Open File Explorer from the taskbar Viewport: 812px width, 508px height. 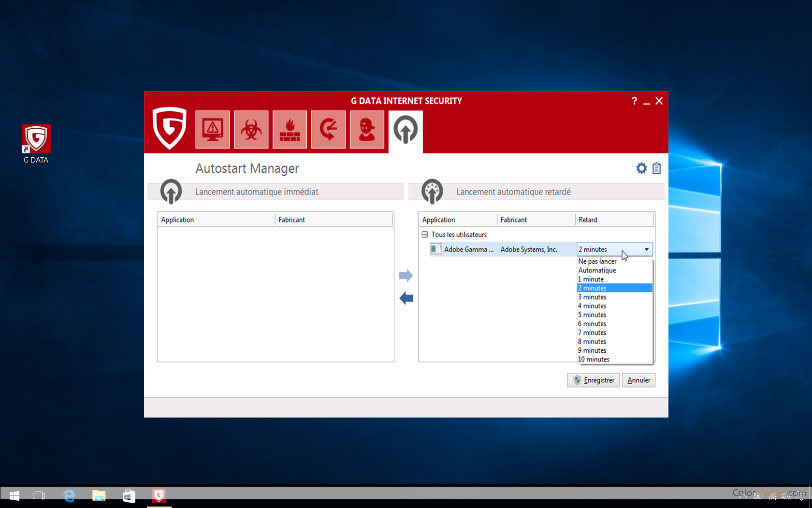99,495
